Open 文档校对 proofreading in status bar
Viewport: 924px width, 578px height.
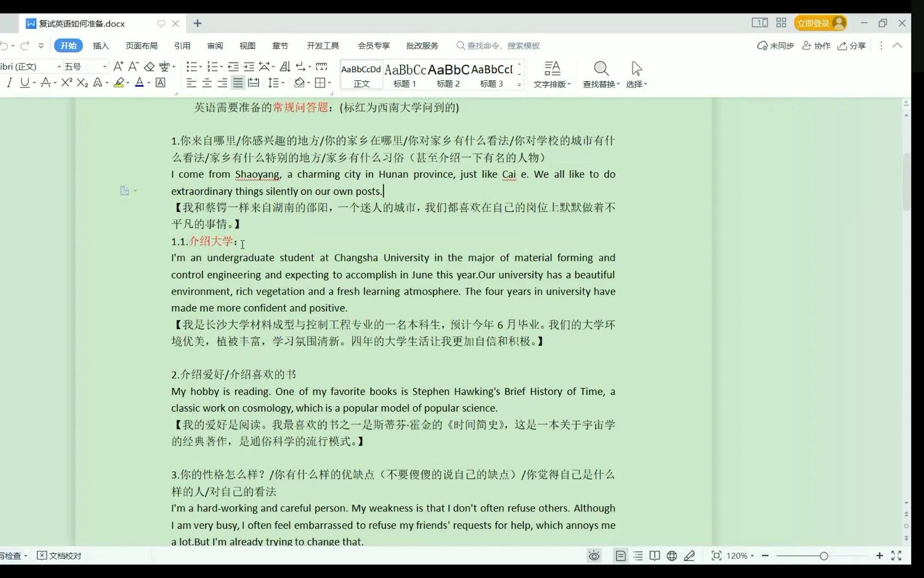click(59, 556)
